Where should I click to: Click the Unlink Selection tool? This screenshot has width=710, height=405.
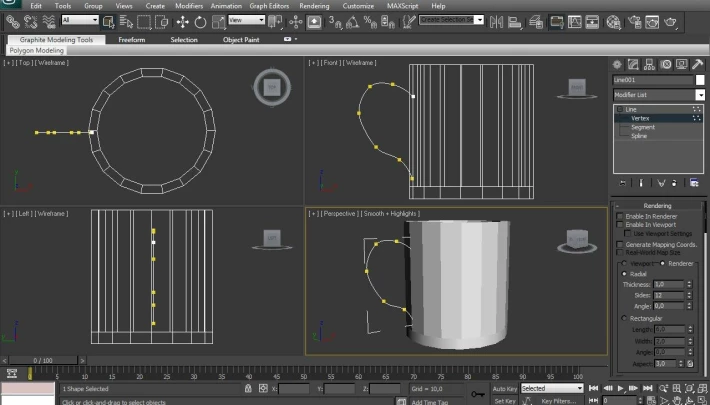click(30, 21)
